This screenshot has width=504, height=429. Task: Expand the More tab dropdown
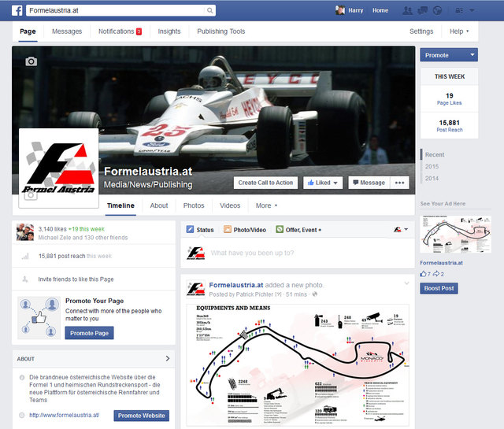pos(266,205)
